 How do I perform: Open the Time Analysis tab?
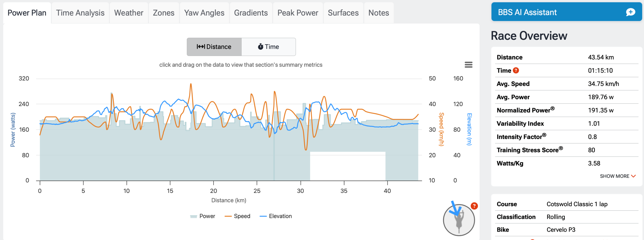[80, 13]
